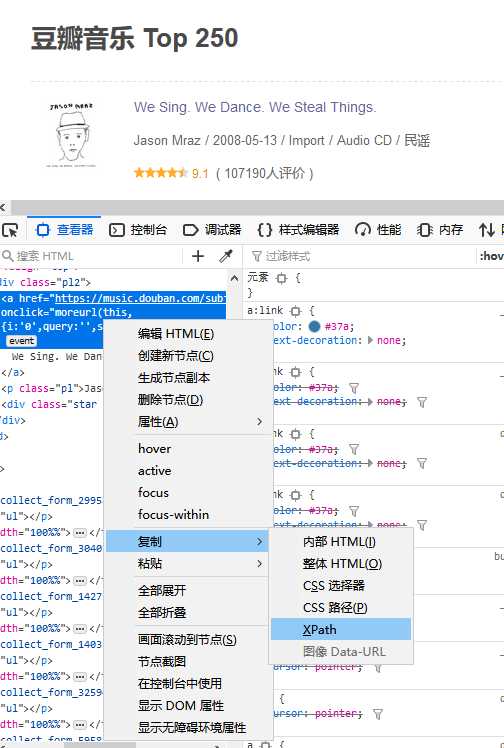Select the div class="star node row
The height and width of the screenshot is (748, 504).
pyautogui.click(x=51, y=405)
